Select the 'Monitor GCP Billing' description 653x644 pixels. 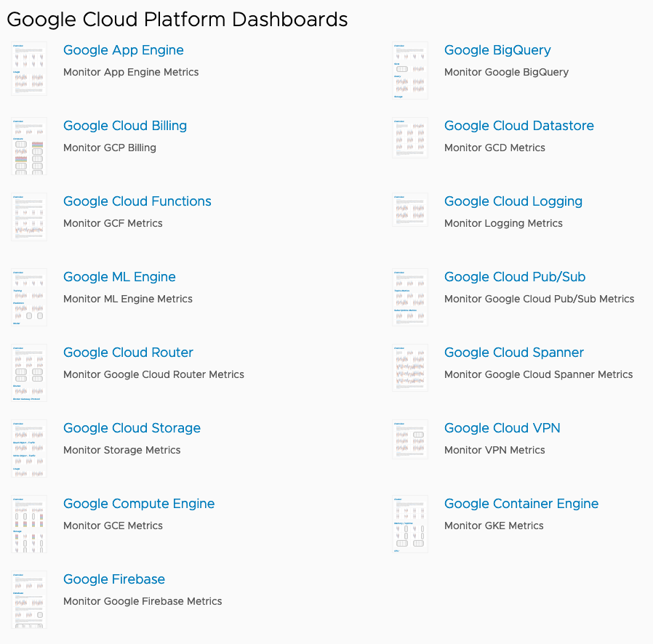point(110,148)
